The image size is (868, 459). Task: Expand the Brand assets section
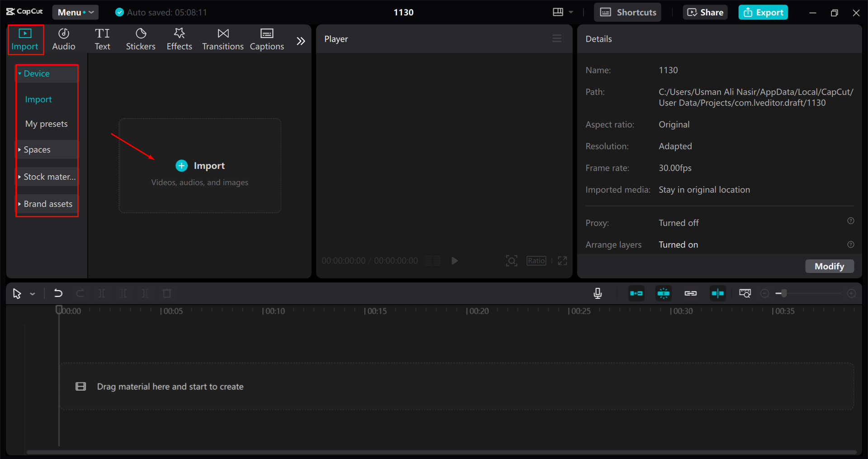pyautogui.click(x=48, y=204)
